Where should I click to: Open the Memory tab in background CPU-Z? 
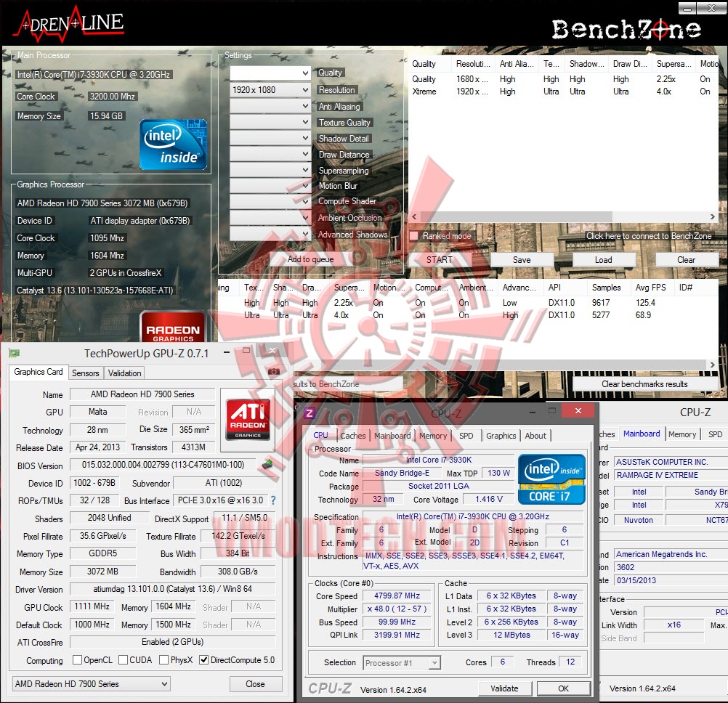(682, 434)
